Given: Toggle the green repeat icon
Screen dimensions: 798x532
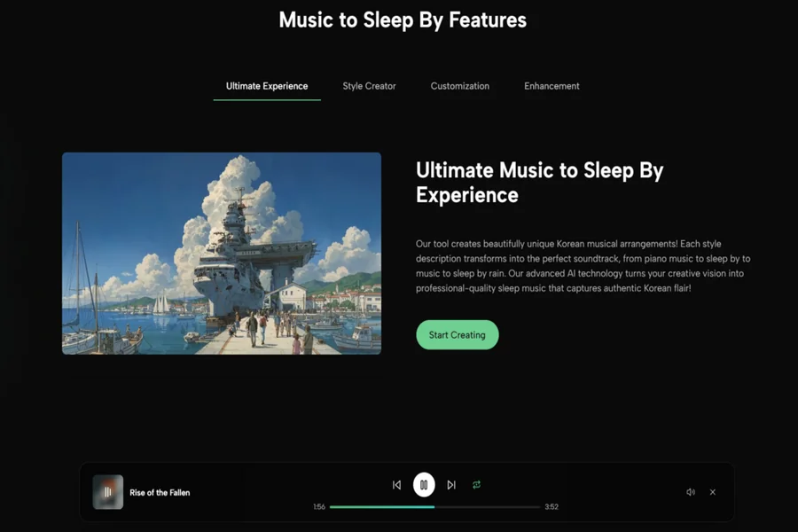Looking at the screenshot, I should tap(476, 485).
